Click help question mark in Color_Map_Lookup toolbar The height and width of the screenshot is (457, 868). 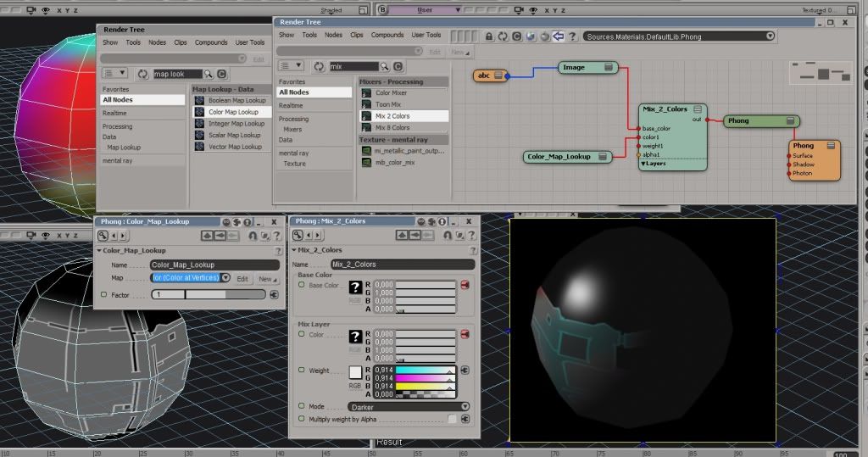tap(276, 236)
